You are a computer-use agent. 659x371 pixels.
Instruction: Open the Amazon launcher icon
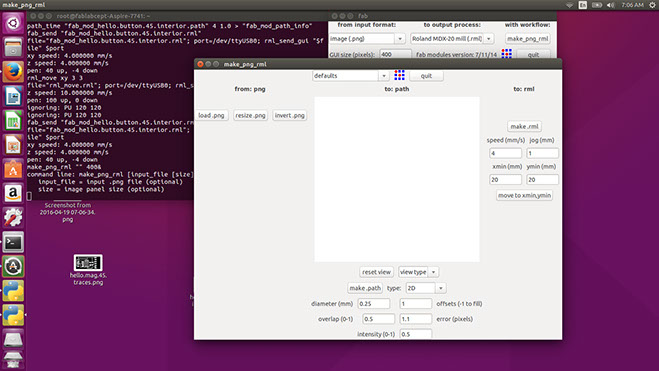tap(13, 193)
